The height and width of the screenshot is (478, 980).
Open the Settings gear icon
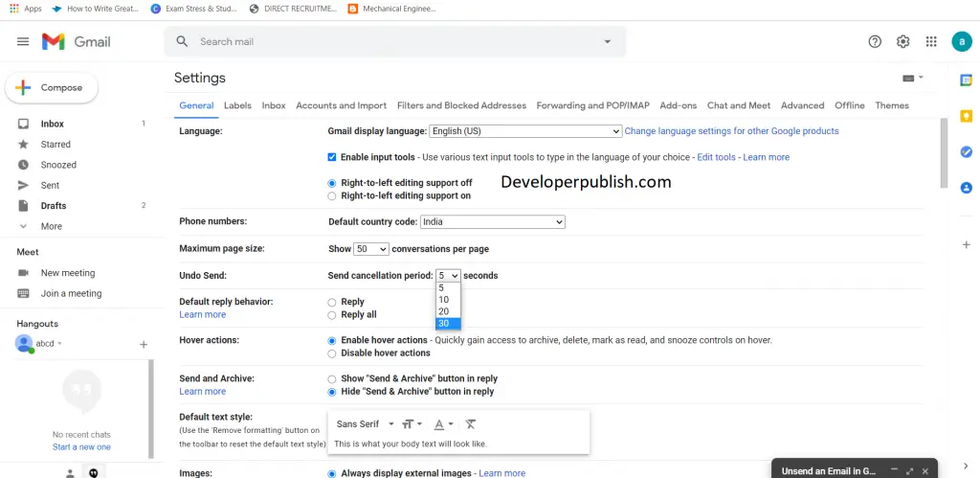click(903, 41)
